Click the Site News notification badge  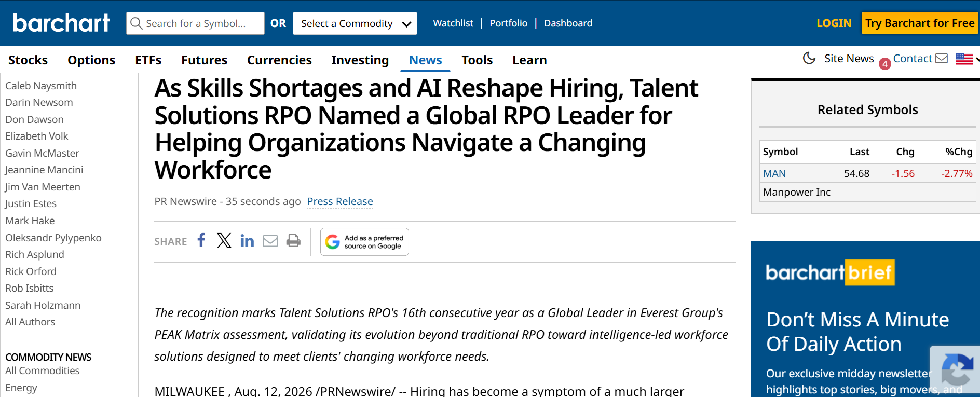(x=885, y=64)
